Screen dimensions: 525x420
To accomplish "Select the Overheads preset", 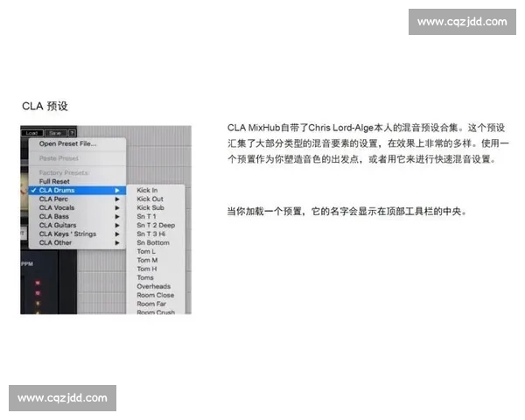I will pyautogui.click(x=156, y=286).
